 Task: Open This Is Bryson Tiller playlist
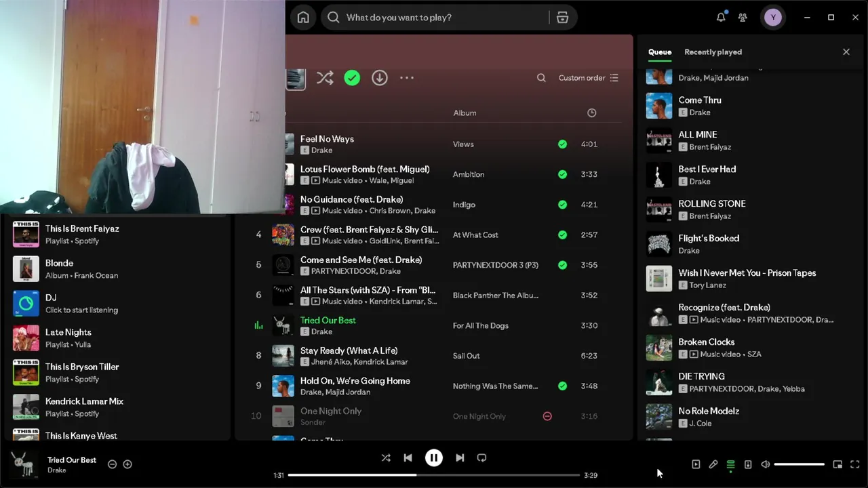[117, 373]
